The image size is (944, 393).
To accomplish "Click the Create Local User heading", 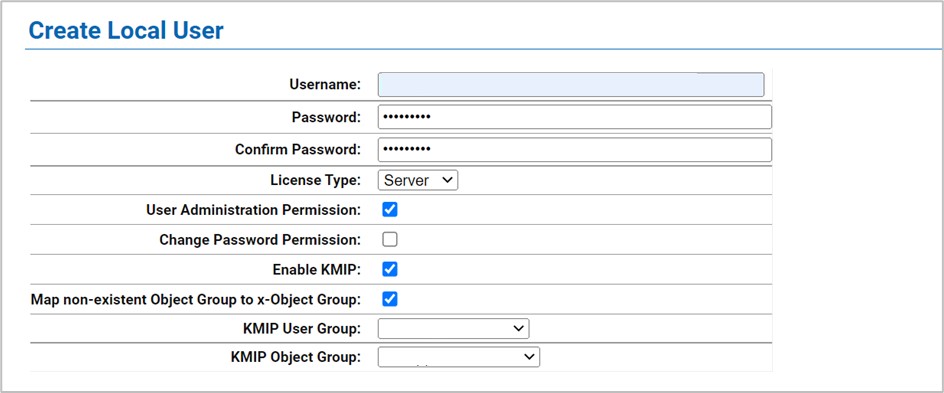I will point(126,30).
